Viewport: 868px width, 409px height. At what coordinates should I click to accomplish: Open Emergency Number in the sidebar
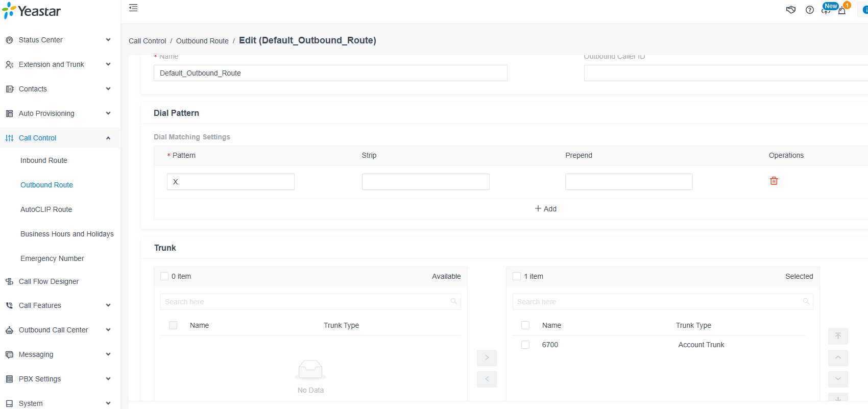[52, 258]
